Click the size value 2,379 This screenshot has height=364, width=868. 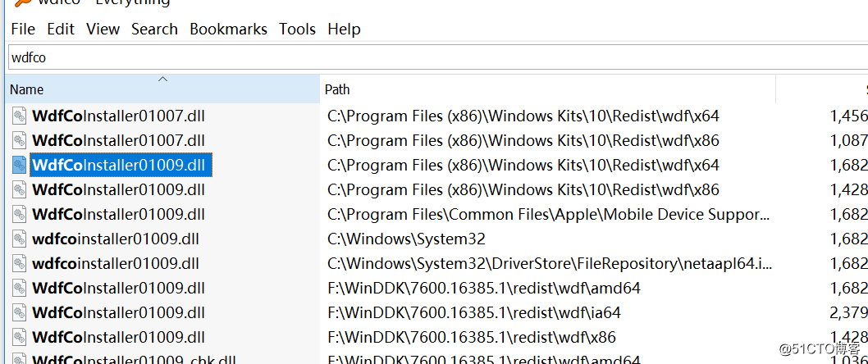(848, 312)
